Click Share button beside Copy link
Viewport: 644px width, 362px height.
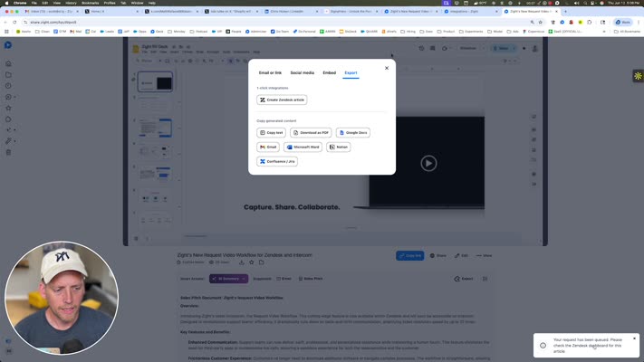coord(438,255)
